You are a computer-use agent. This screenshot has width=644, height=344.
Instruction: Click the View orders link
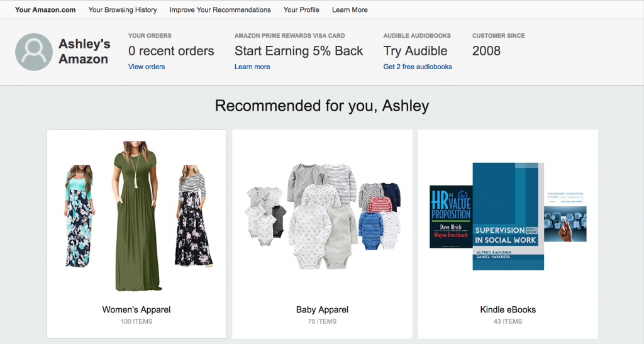point(147,67)
